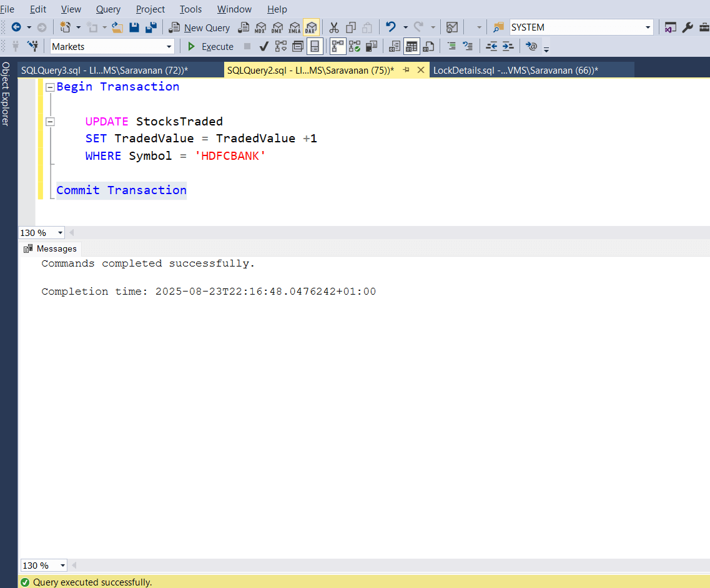Screen dimensions: 710x588
Task: Undo the last edit
Action: [x=391, y=27]
